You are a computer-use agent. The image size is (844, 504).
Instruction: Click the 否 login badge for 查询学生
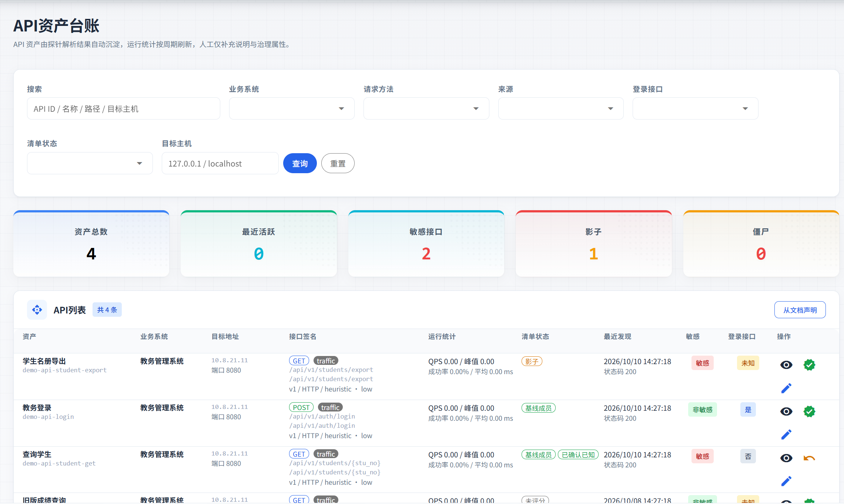tap(748, 456)
